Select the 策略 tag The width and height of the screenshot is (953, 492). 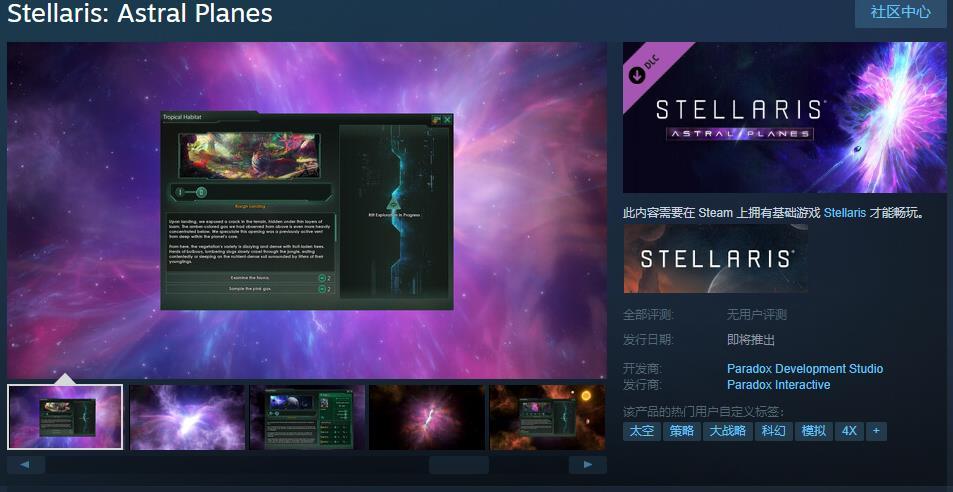pos(682,431)
